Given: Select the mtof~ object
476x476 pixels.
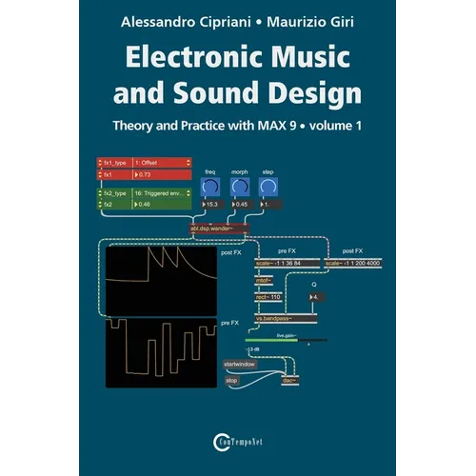Looking at the screenshot, I should 264,281.
